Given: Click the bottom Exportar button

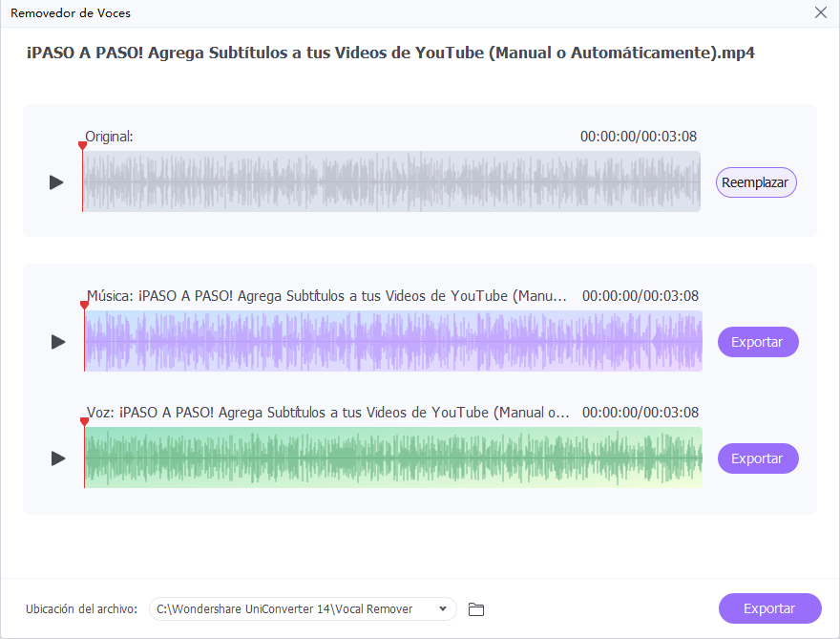Looking at the screenshot, I should [x=769, y=608].
